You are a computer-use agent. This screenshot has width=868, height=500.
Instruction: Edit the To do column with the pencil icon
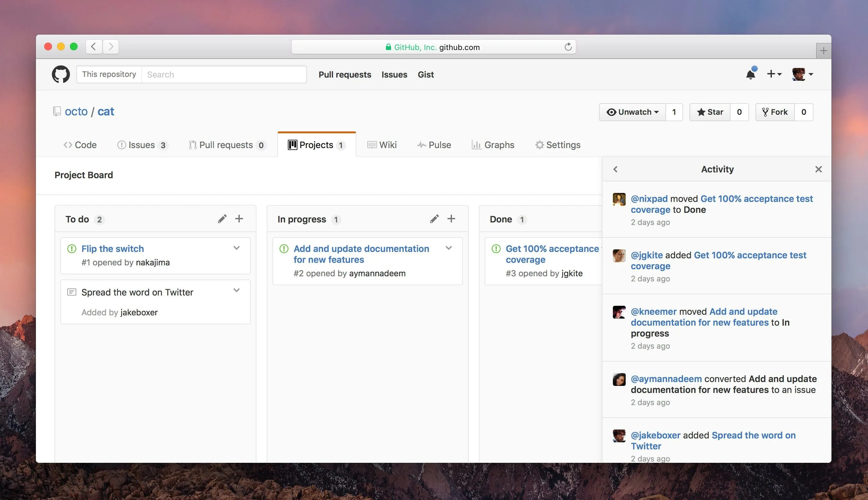click(x=222, y=219)
